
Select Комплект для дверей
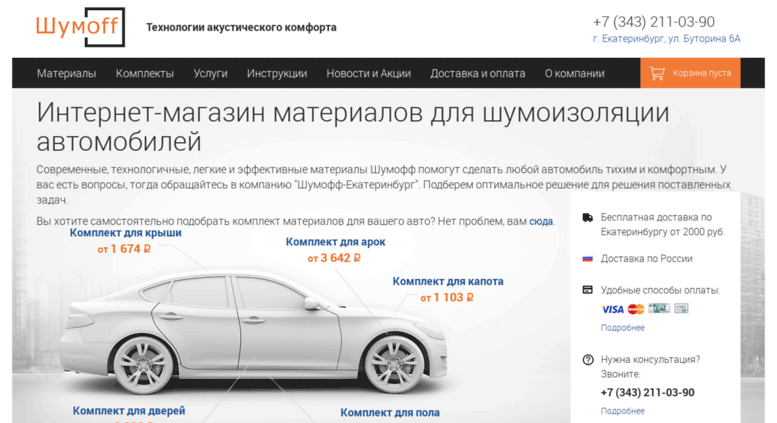(x=129, y=411)
